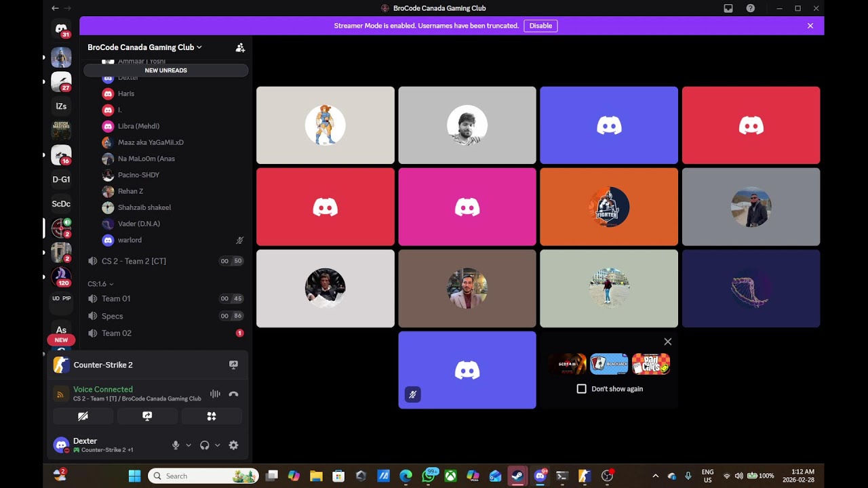
Task: Share screen for Counter-Strike 2 game row
Action: (234, 365)
